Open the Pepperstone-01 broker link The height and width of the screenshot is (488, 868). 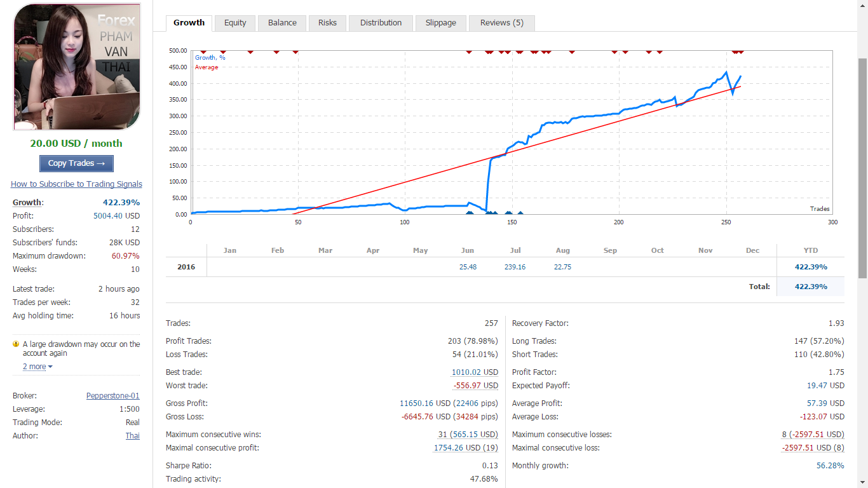pos(113,396)
